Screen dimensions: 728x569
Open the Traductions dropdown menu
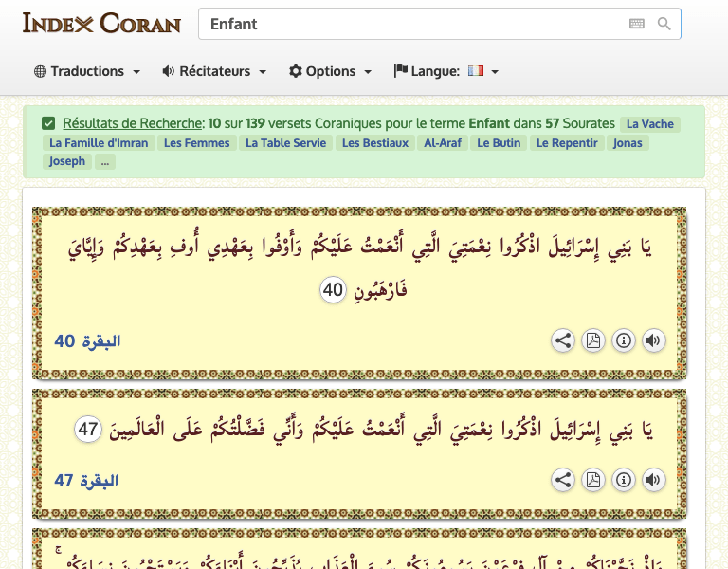click(x=87, y=71)
